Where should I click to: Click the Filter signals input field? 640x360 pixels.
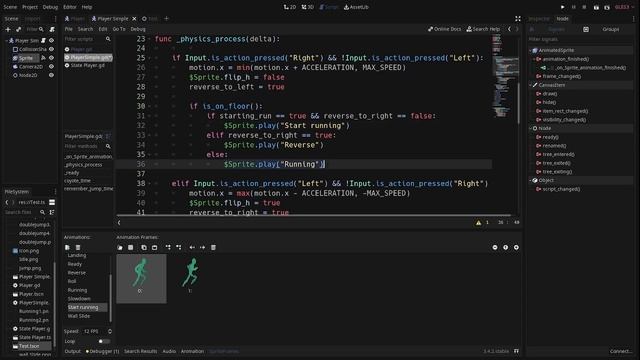click(580, 40)
